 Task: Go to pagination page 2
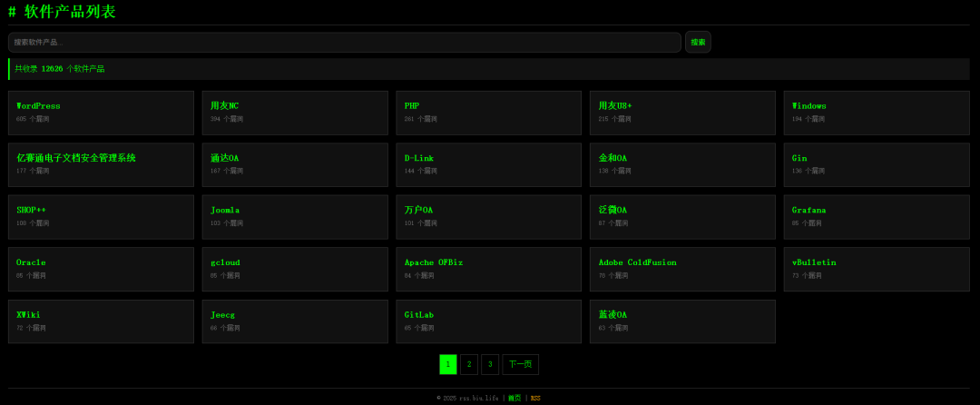(469, 364)
